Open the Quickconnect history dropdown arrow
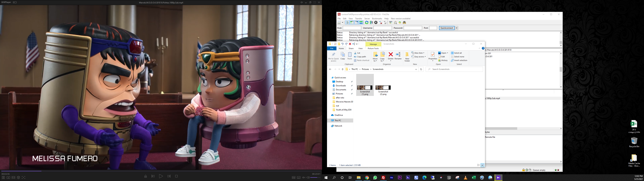 pos(457,28)
